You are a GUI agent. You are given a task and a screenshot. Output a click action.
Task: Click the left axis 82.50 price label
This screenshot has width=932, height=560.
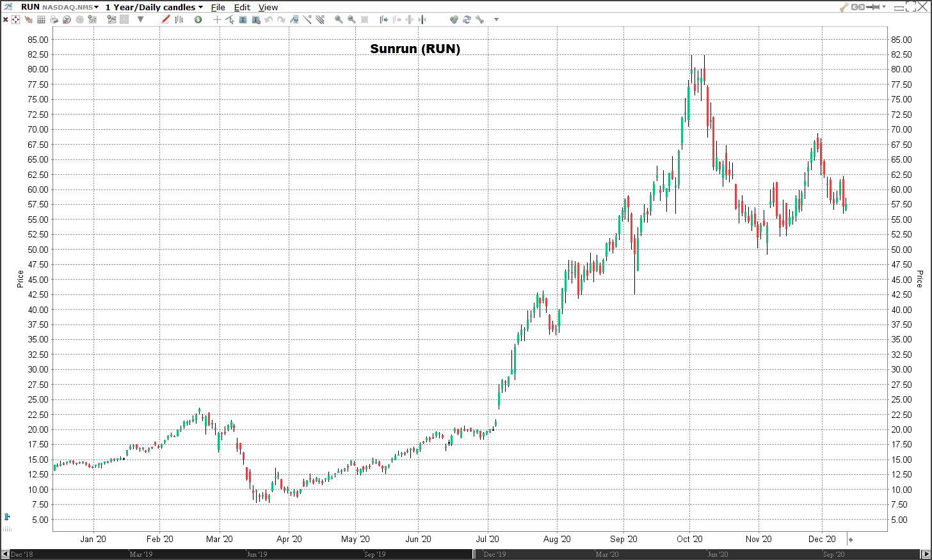[x=38, y=54]
